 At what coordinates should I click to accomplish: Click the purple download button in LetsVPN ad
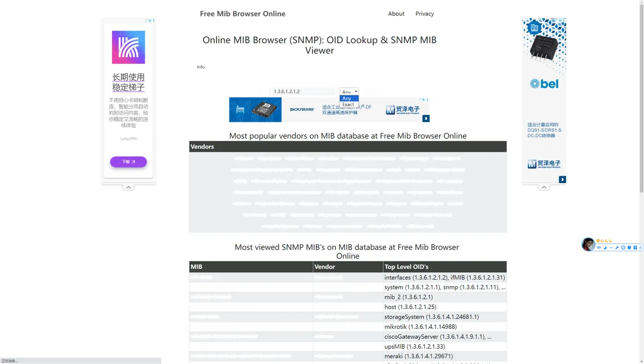point(128,162)
